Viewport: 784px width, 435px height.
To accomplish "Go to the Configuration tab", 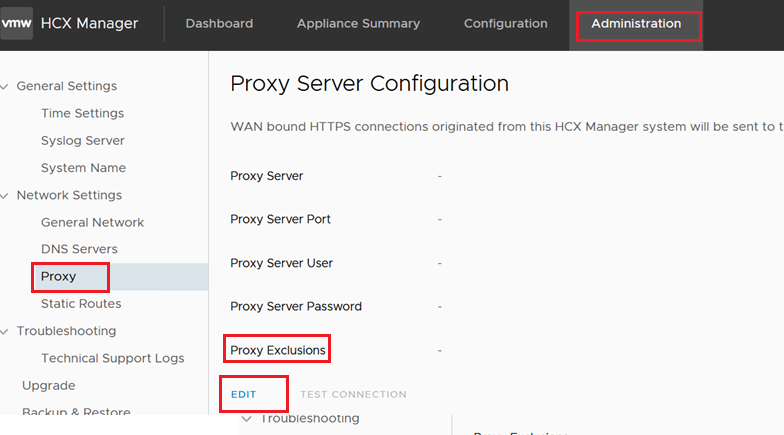I will point(505,24).
